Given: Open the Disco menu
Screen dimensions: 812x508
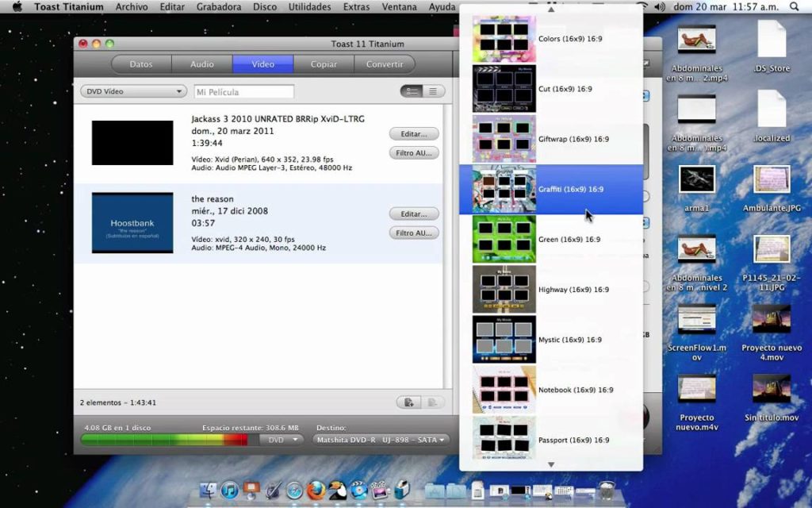Looking at the screenshot, I should (265, 6).
